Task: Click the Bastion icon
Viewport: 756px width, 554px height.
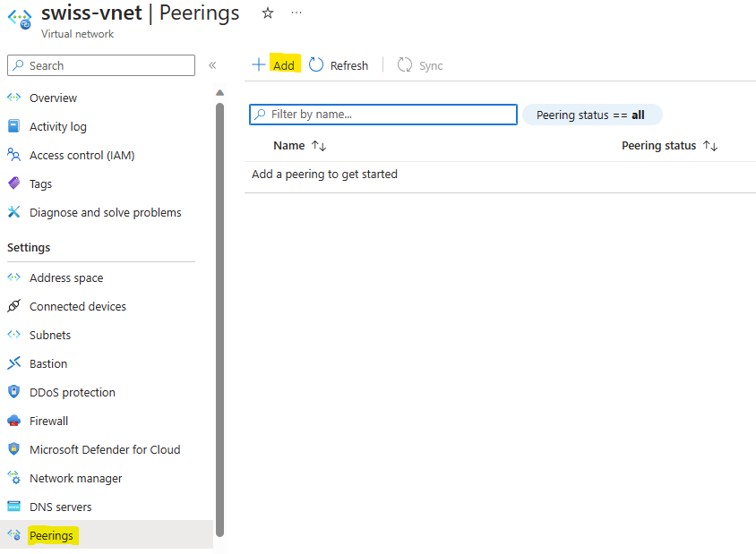Action: [x=14, y=362]
